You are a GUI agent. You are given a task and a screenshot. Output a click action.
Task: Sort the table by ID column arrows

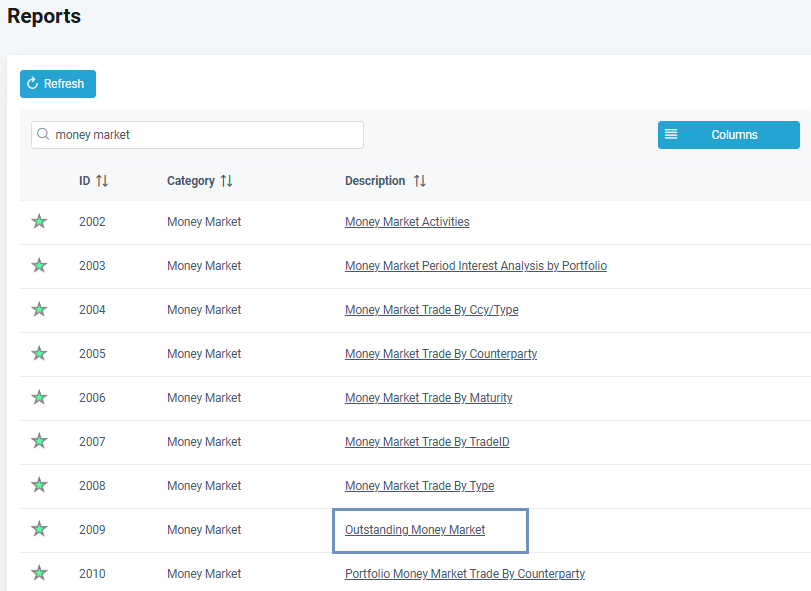click(102, 181)
